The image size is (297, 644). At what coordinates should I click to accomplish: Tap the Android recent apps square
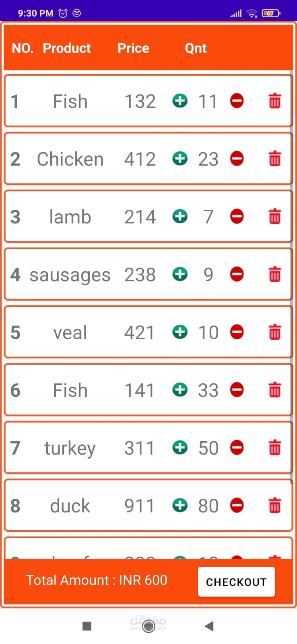tap(87, 626)
